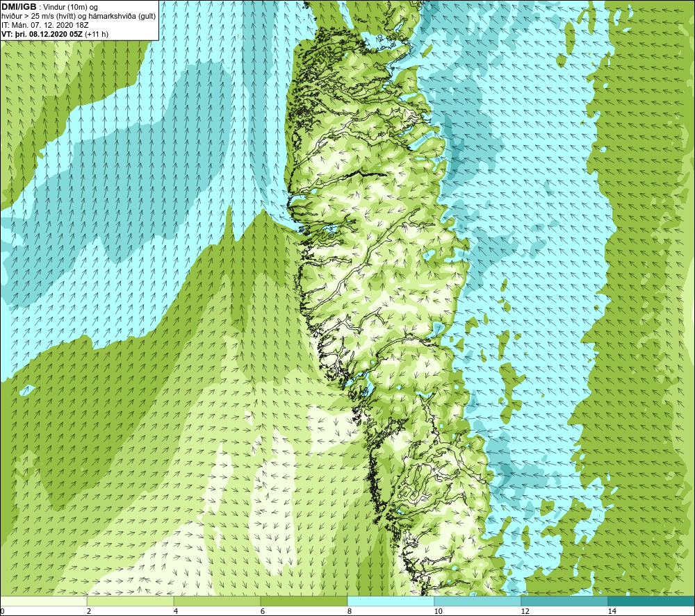The width and height of the screenshot is (695, 616).
Task: Click the '0' label on the color scale
Action: click(2, 611)
